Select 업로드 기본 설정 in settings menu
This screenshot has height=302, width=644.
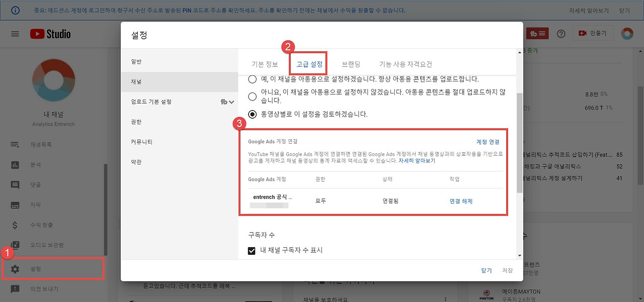tap(179, 102)
